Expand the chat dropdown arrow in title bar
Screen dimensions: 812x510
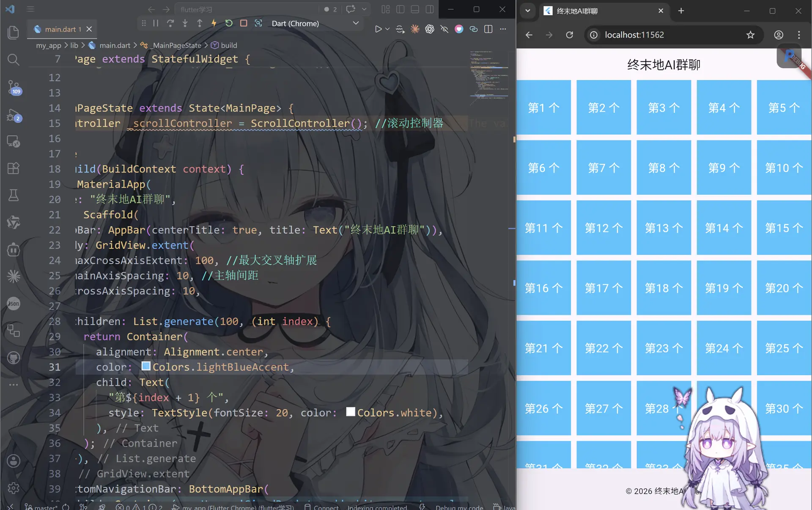(x=364, y=9)
